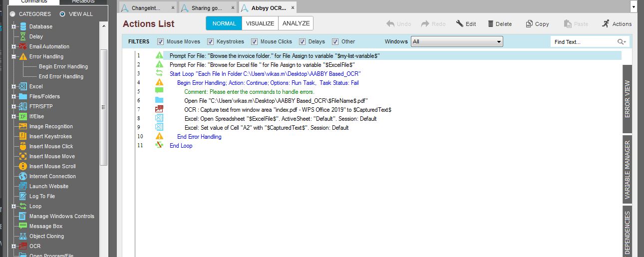
Task: Click the Insert Mouse Click icon
Action: tap(23, 146)
